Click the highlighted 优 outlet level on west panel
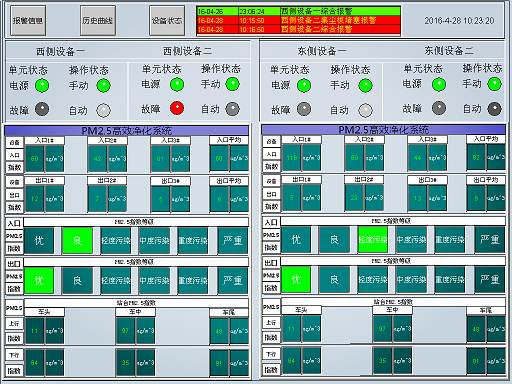The height and width of the screenshot is (384, 512). tap(39, 280)
